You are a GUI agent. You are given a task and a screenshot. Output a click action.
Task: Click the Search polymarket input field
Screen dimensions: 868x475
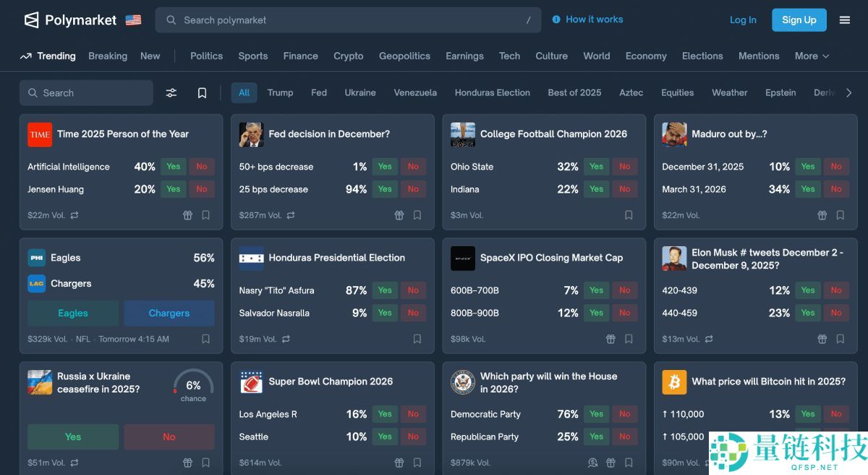coord(348,20)
